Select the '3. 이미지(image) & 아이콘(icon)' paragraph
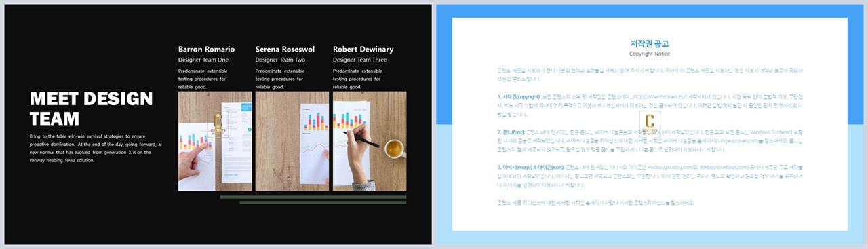This screenshot has width=868, height=249. pos(650,176)
